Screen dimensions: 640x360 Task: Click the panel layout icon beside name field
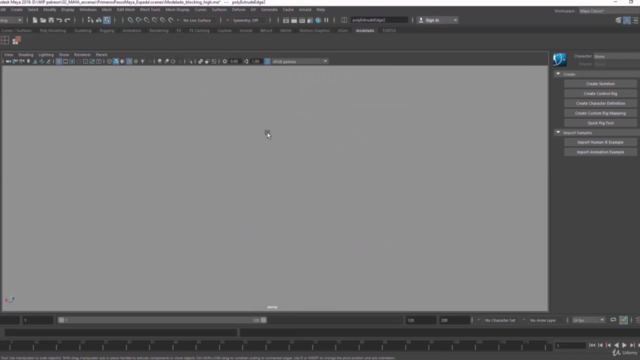click(x=344, y=20)
